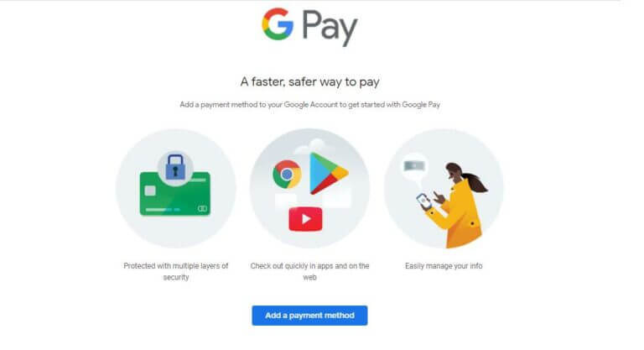Click 'Easily manage your info' caption
Screen dimensions: 644x350
(x=444, y=266)
